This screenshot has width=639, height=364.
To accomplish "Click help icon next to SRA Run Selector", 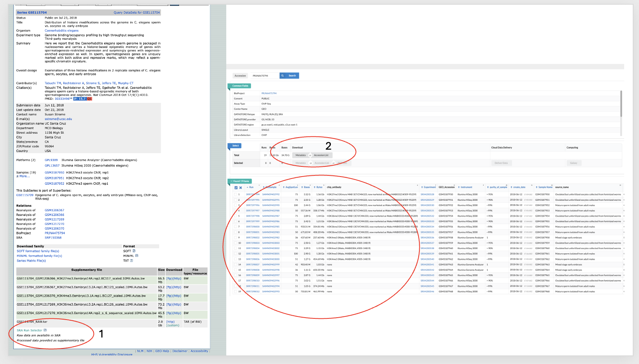I will pyautogui.click(x=45, y=330).
